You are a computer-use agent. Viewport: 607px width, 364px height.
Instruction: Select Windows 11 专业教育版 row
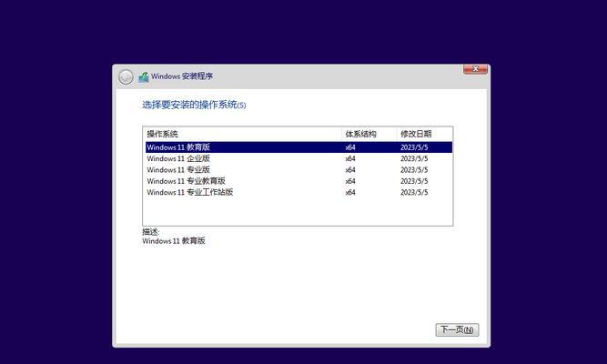click(x=298, y=181)
